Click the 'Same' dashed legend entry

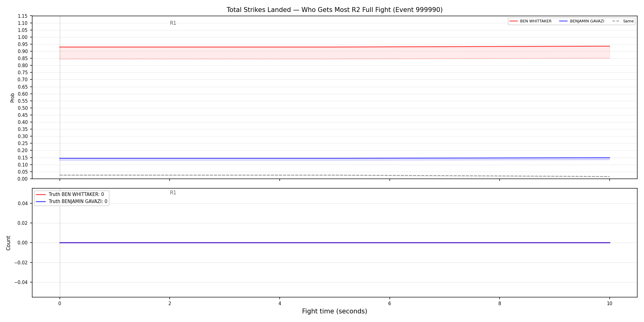click(623, 21)
